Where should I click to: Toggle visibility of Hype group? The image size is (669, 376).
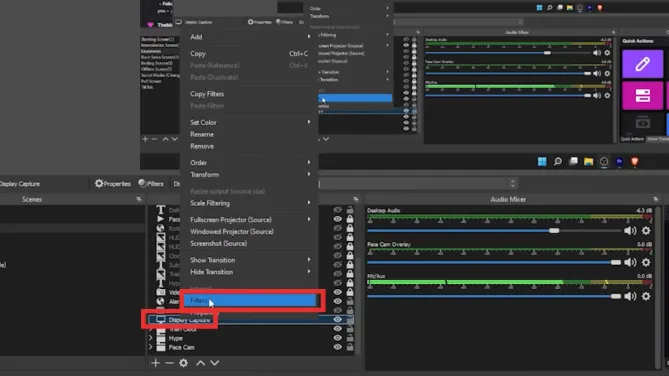pos(337,338)
